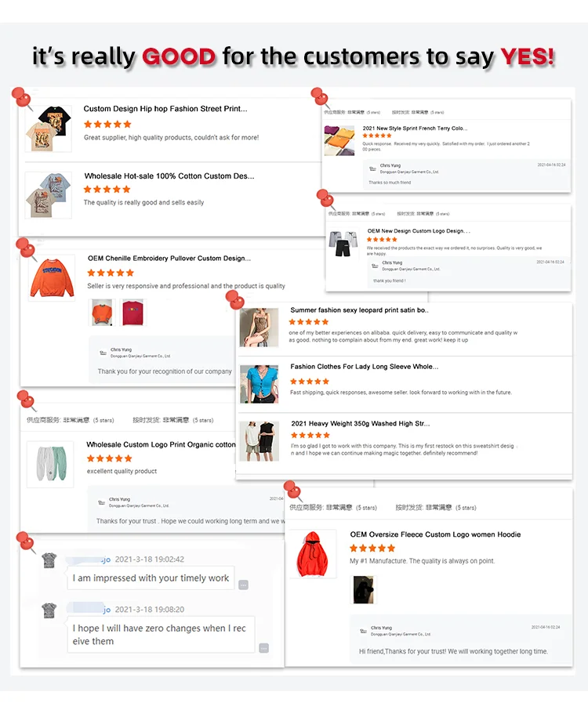Click the five stars under 'Summer fashion sexy leopard'
This screenshot has width=588, height=717.
click(308, 322)
